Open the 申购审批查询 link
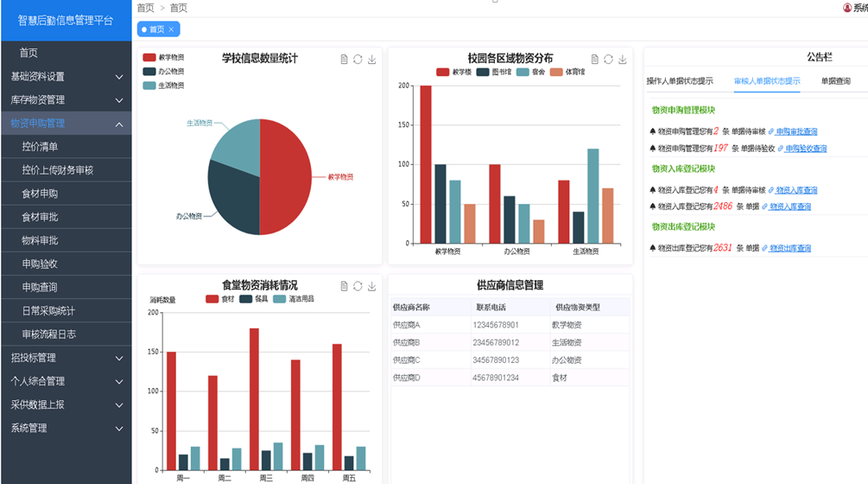This screenshot has height=484, width=868. (795, 132)
